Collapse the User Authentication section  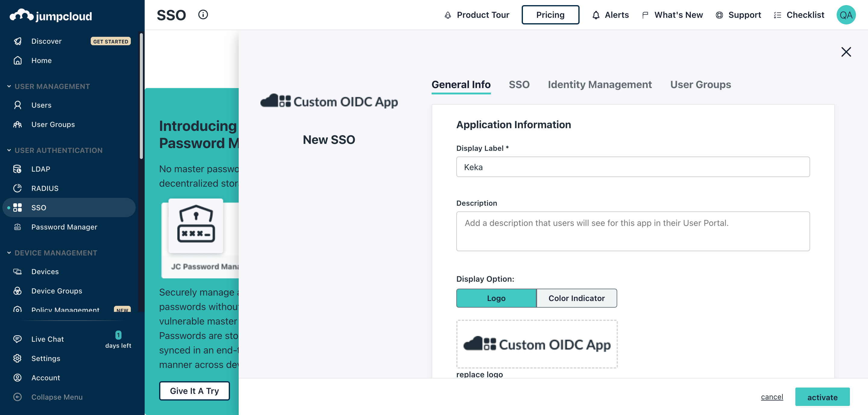(x=9, y=150)
